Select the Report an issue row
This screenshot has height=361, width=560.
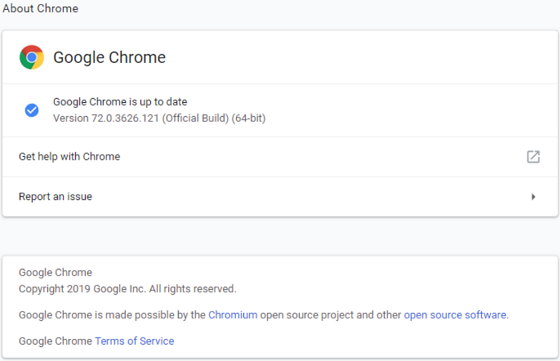(280, 197)
